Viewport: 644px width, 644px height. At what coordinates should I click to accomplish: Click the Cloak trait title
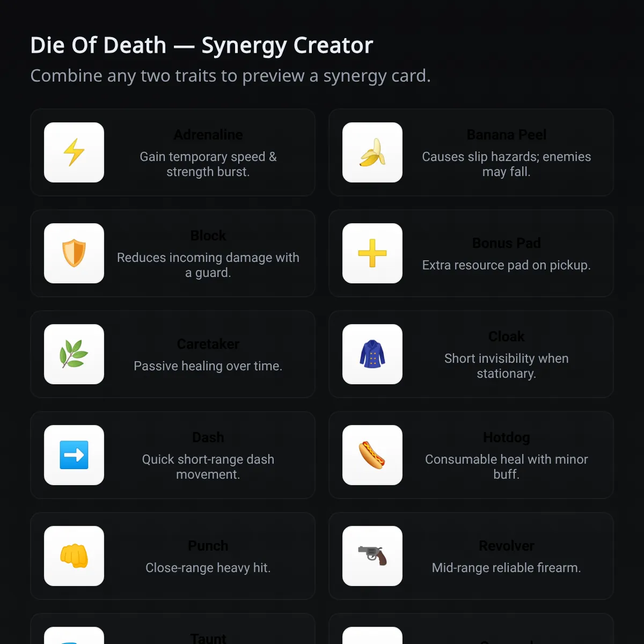click(507, 336)
